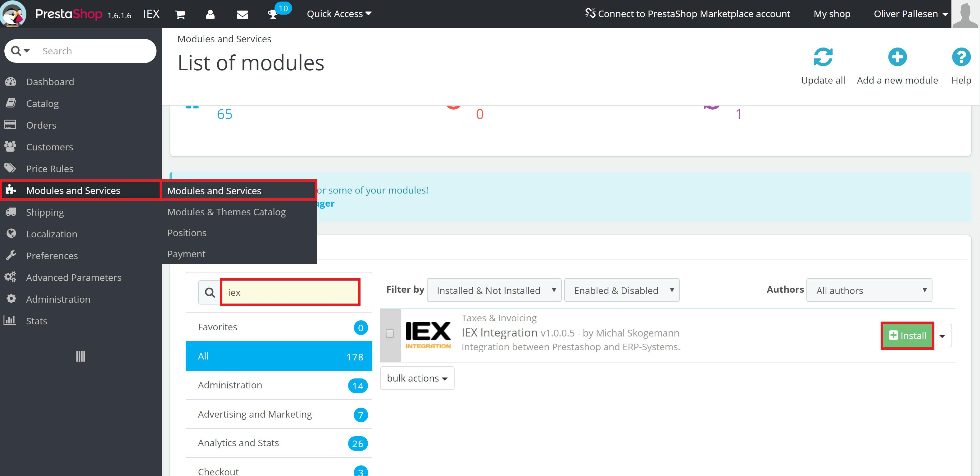Open the Oliver Pallesen user menu
Image resolution: width=980 pixels, height=476 pixels.
click(x=910, y=14)
